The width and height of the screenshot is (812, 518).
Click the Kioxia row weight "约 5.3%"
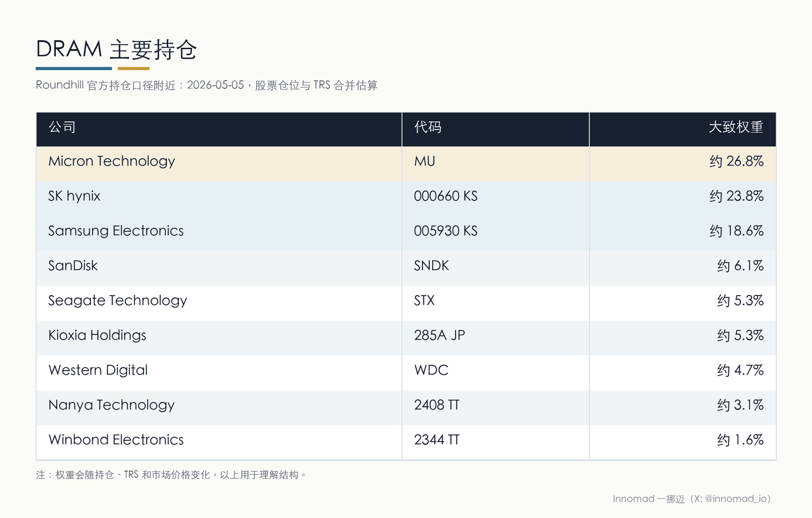coord(740,335)
